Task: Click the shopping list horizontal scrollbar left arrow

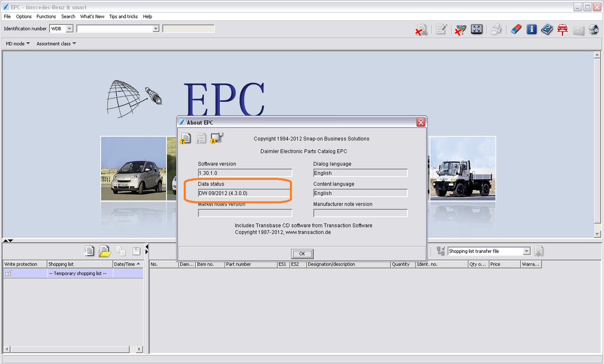Action: point(7,349)
